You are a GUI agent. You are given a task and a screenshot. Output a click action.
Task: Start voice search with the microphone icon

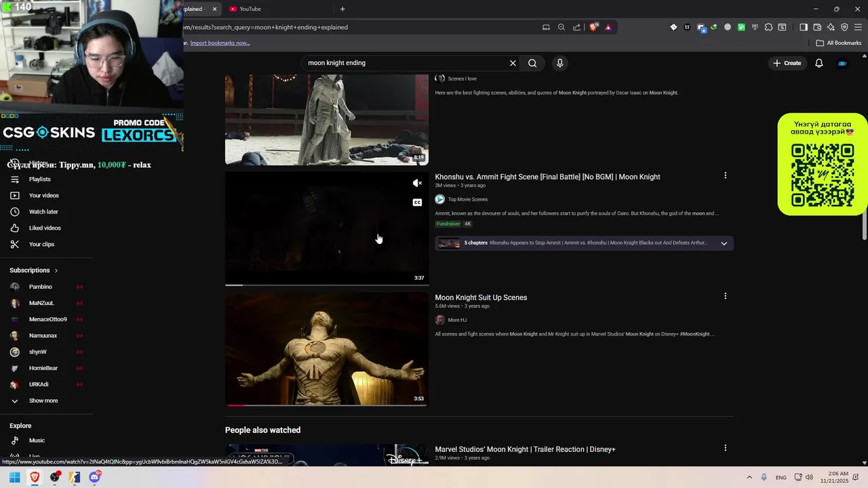(x=559, y=63)
